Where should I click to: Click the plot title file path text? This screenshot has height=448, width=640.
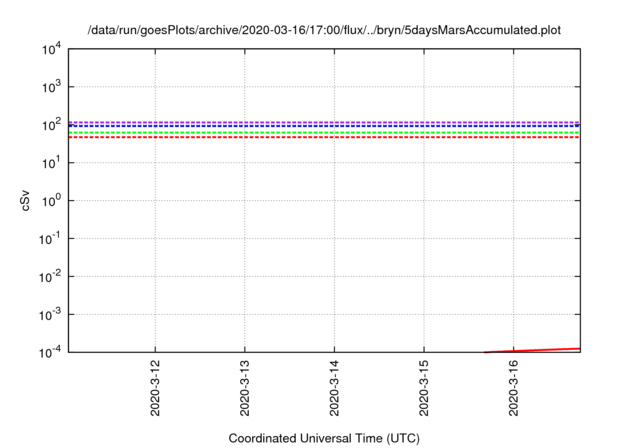pos(324,30)
